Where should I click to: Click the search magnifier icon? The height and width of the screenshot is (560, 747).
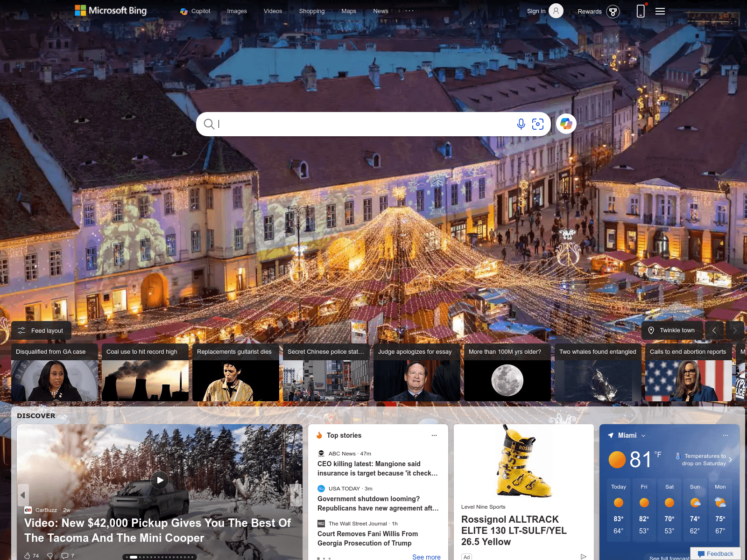(x=209, y=124)
